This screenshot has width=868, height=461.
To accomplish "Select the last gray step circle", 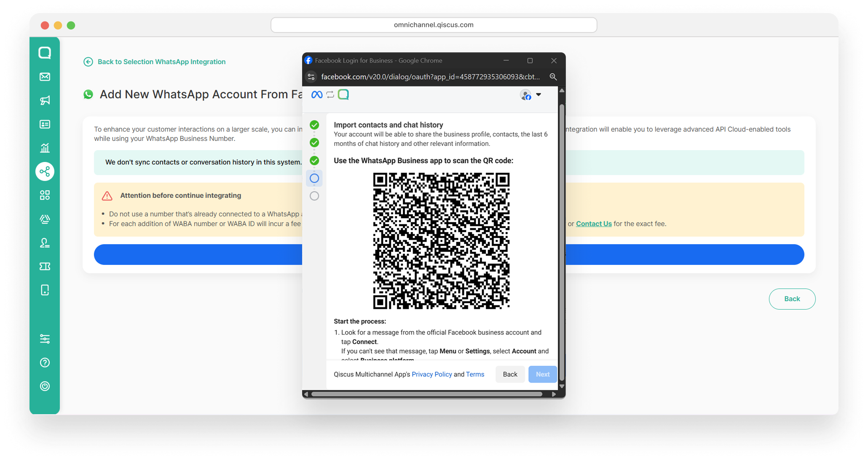I will pos(314,196).
